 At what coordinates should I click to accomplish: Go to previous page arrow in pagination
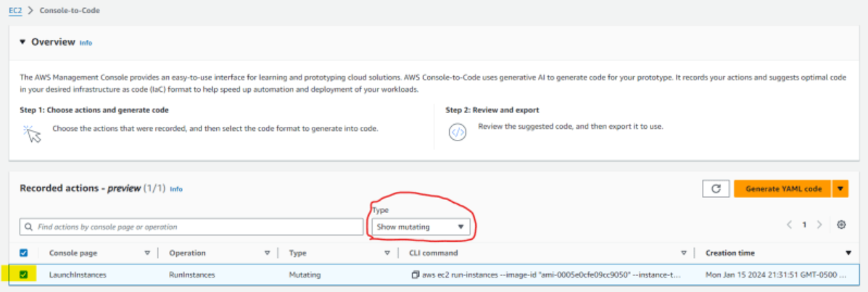click(x=789, y=225)
